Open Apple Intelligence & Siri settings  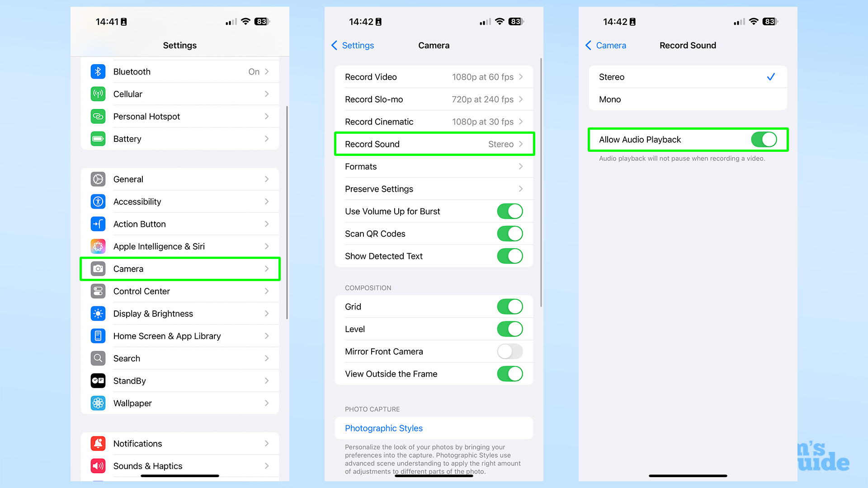tap(181, 246)
